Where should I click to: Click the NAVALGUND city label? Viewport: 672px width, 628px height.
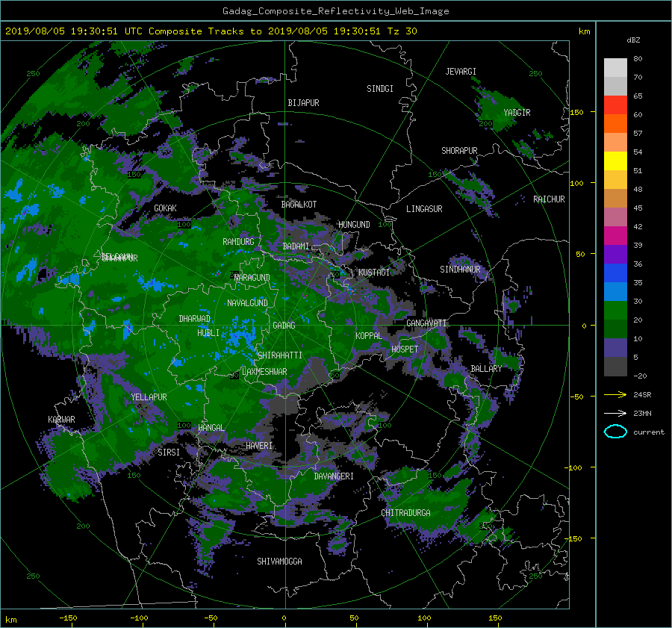(247, 303)
